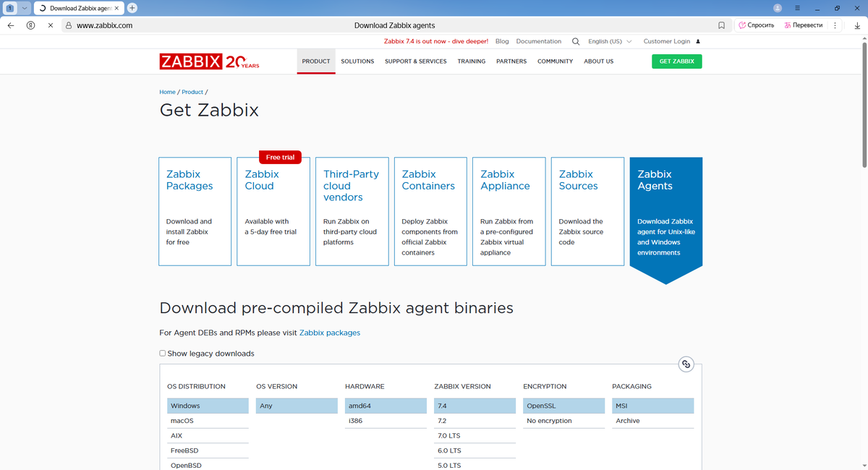The width and height of the screenshot is (868, 470).
Task: Select the Zabbix Cloud card
Action: 273,211
